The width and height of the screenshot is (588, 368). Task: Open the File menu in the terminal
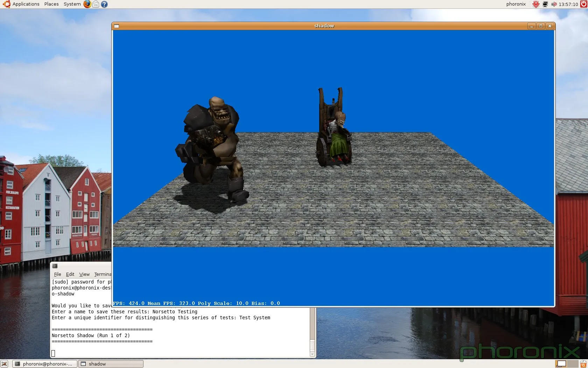pyautogui.click(x=58, y=274)
